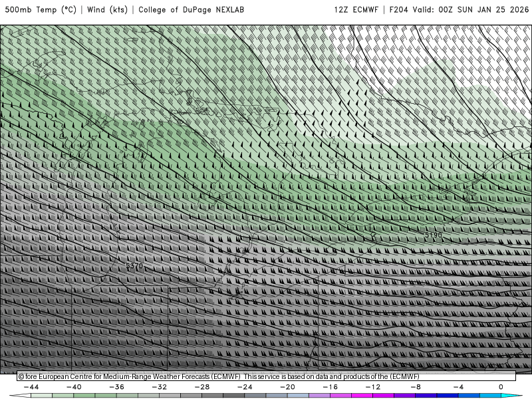This screenshot has width=532, height=399.
Task: Click the 5370 height contour label
Action: point(134,265)
